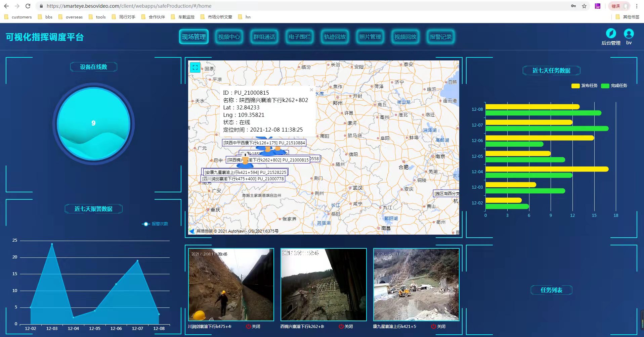The height and width of the screenshot is (337, 644).
Task: Click the browser bookmark star icon
Action: coord(584,6)
